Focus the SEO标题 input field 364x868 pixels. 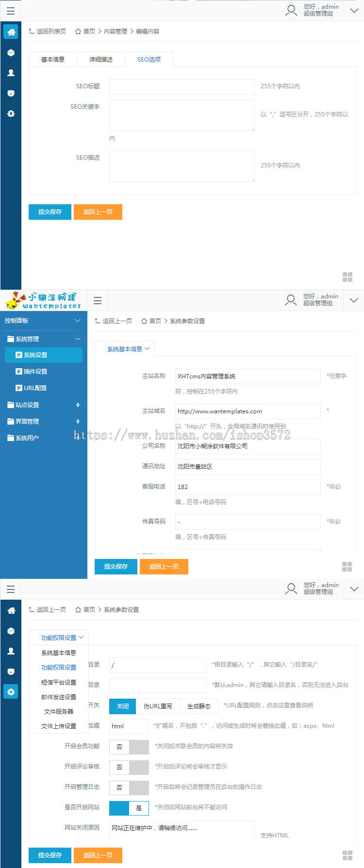pos(182,86)
